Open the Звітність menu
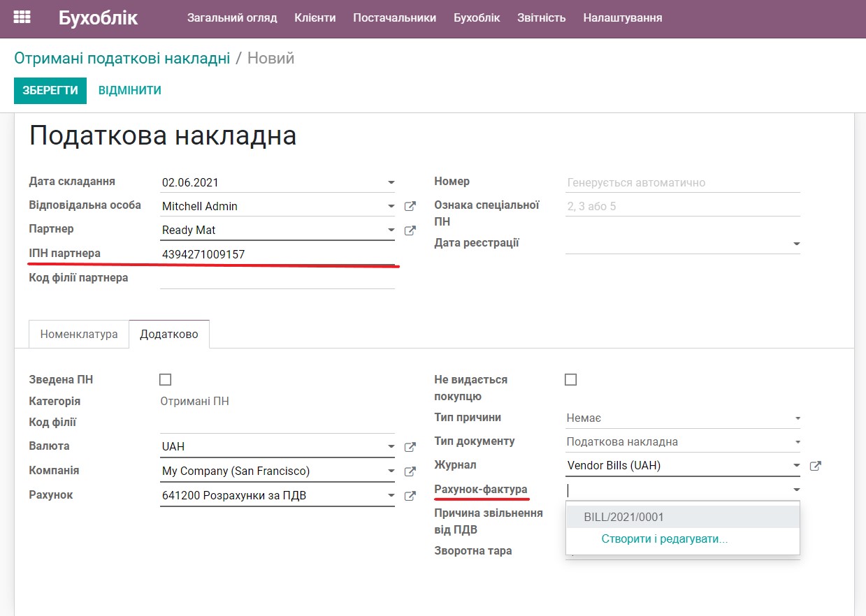The width and height of the screenshot is (866, 616). click(x=541, y=18)
